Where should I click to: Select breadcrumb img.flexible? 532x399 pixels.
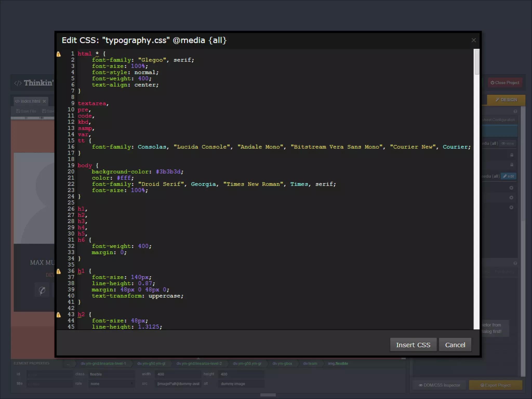338,363
